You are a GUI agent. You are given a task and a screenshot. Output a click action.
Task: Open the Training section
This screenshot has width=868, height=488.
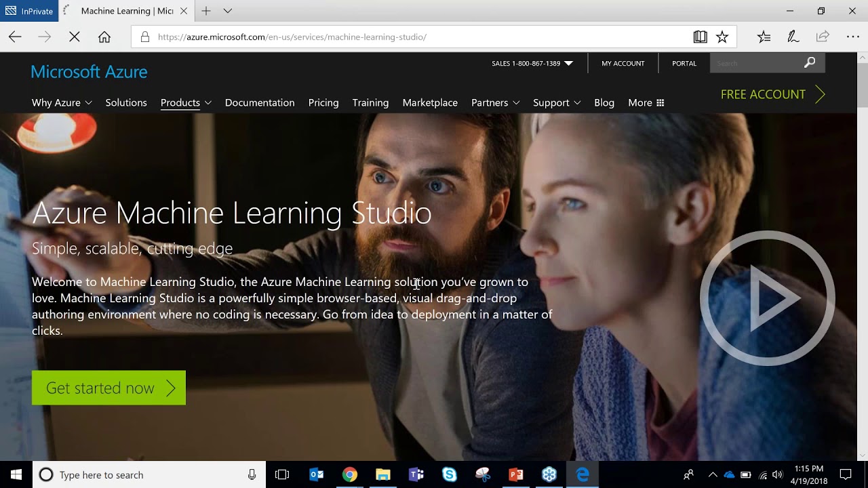370,103
